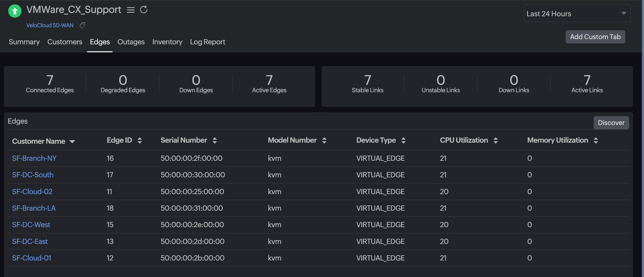Open the Last 24 Hours time range dropdown
The height and width of the screenshot is (277, 644).
577,13
